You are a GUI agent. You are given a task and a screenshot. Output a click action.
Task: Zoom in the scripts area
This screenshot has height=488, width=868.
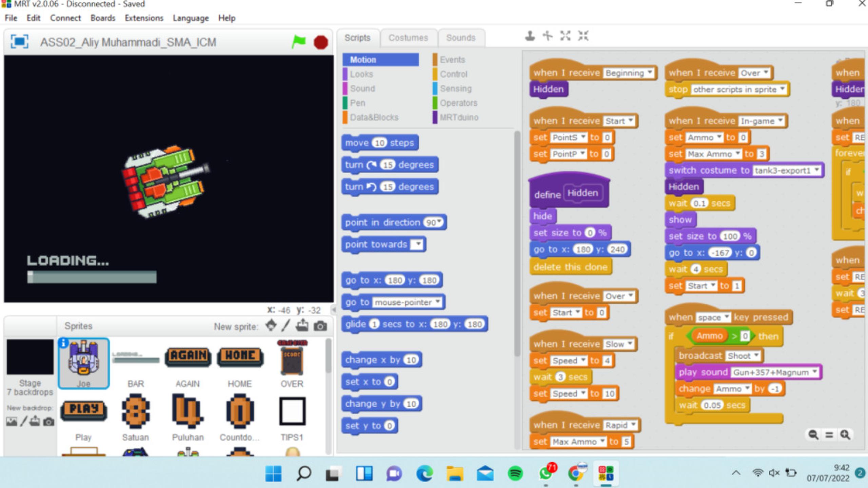(845, 434)
